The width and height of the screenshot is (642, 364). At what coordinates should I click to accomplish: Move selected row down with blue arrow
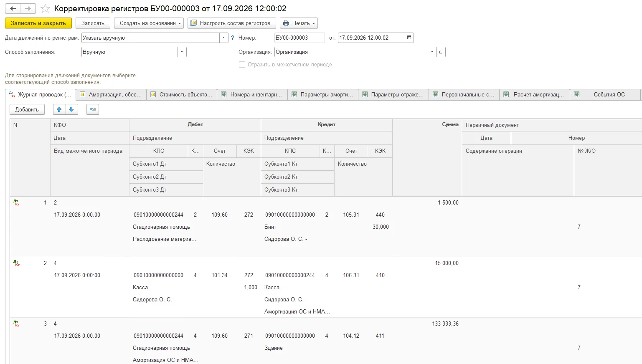pyautogui.click(x=71, y=109)
